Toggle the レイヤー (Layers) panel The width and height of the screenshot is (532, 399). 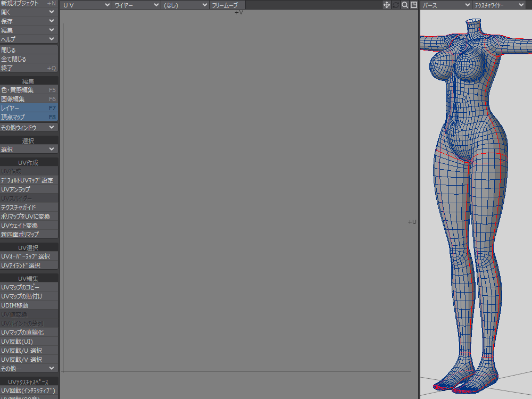click(29, 108)
